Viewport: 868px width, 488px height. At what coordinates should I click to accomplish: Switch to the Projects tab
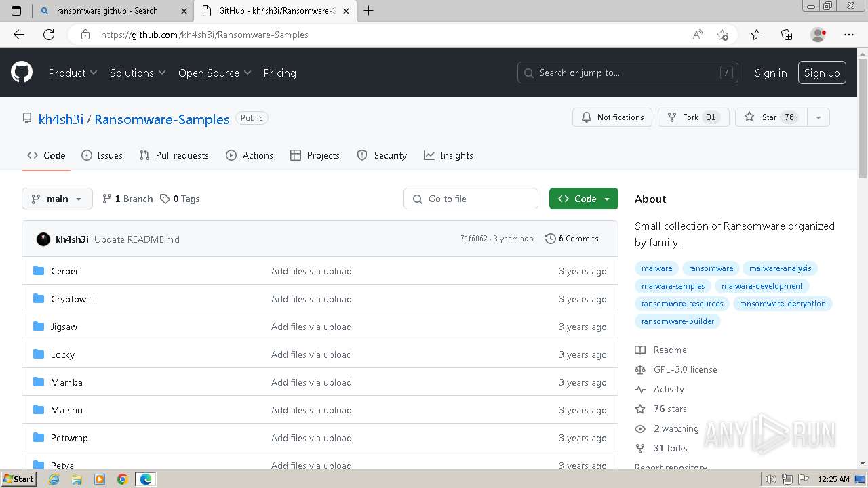(315, 155)
